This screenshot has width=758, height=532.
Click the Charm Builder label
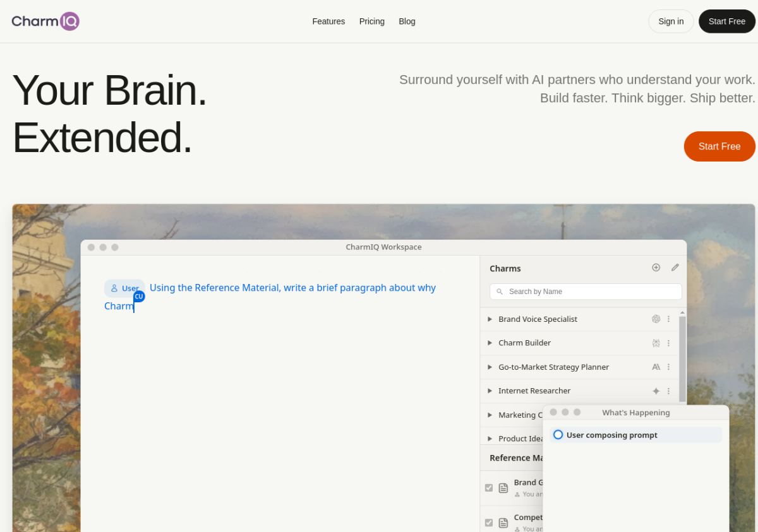point(524,343)
